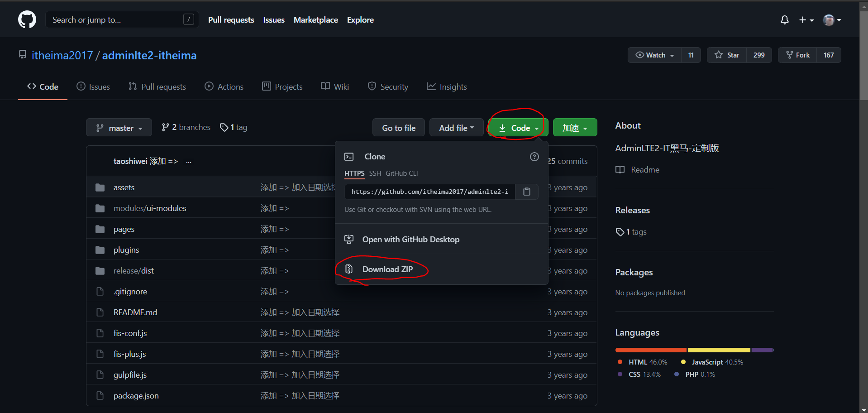This screenshot has height=413, width=868.
Task: View the 2 branches link
Action: (x=186, y=127)
